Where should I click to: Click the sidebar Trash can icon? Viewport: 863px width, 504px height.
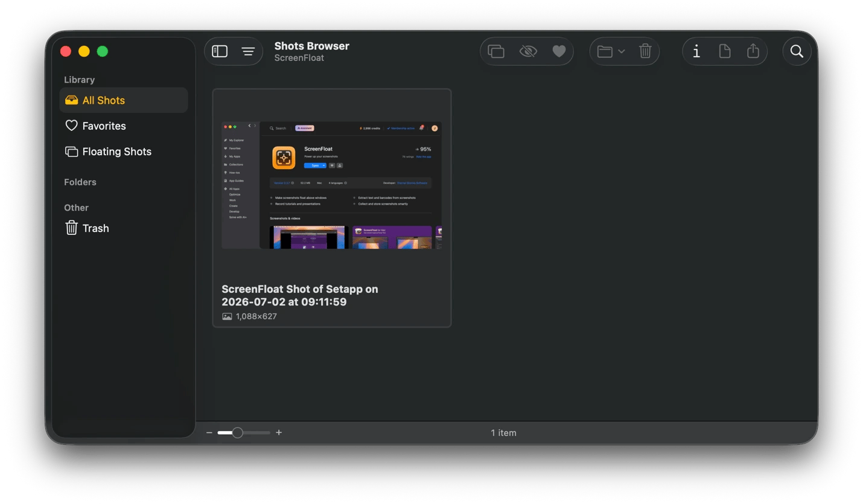[71, 228]
